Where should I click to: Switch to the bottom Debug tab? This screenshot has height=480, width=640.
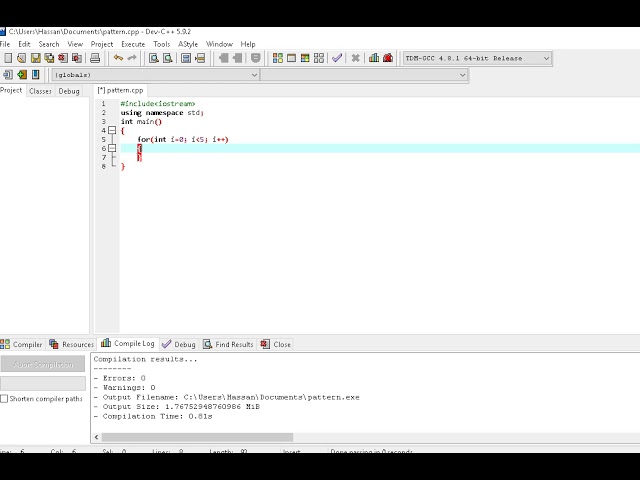point(179,344)
